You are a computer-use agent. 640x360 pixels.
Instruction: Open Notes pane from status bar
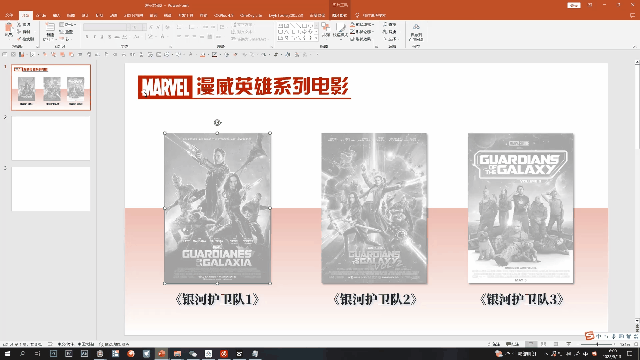coord(493,344)
